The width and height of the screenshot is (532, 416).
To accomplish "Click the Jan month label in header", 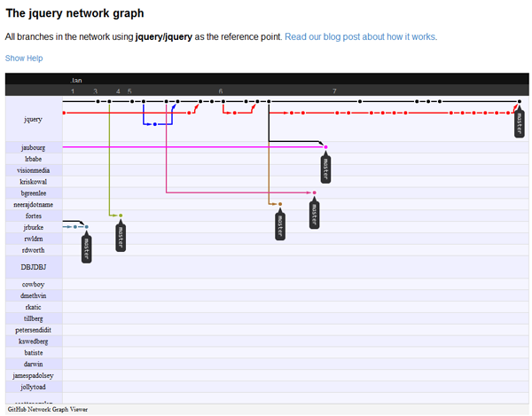I will tap(76, 81).
